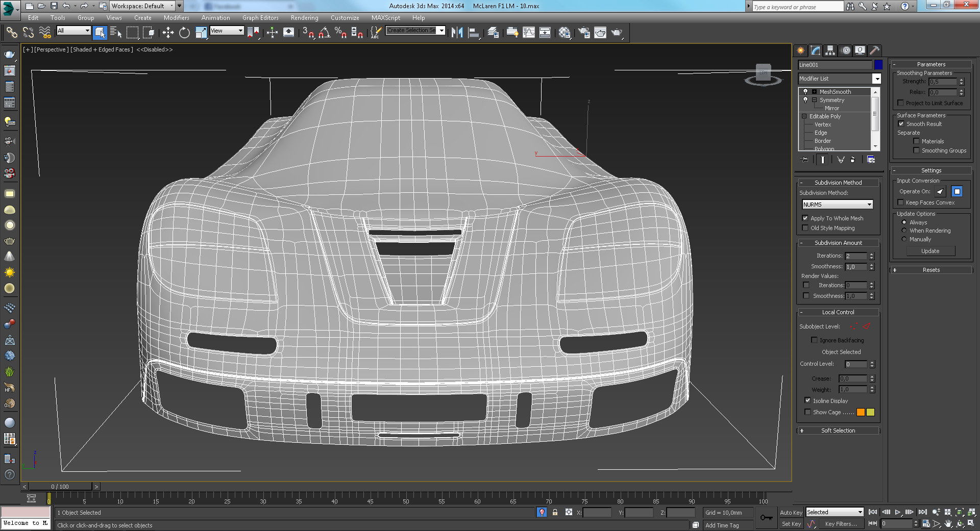Switch to the Create command panel
The image size is (980, 531).
click(800, 50)
